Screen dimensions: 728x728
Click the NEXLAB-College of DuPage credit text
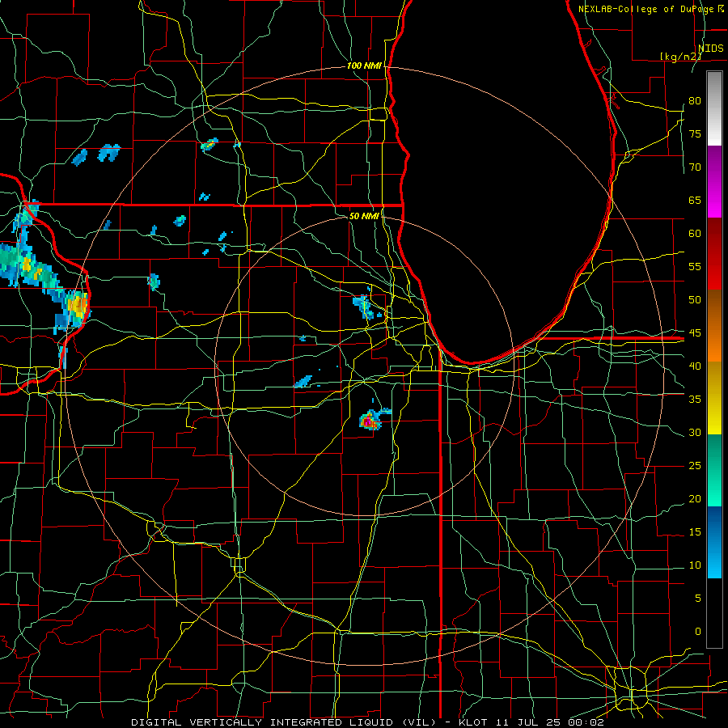point(645,9)
